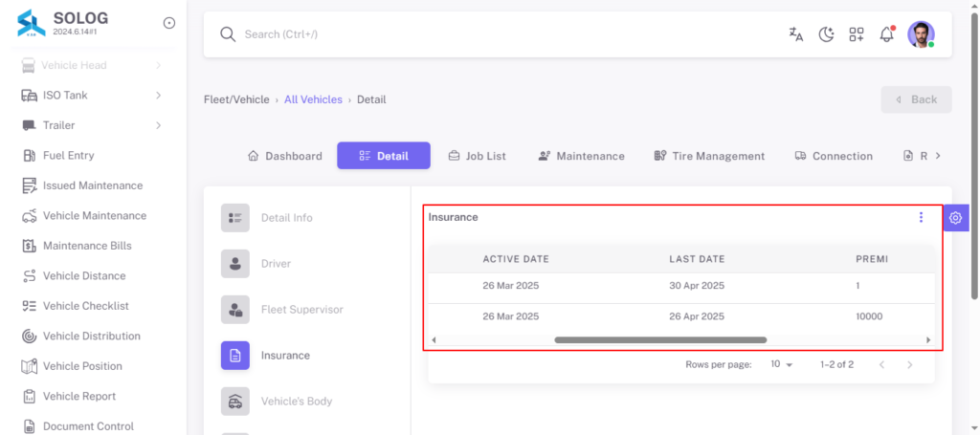
Task: Open the shortcuts grid icon
Action: coord(857,34)
